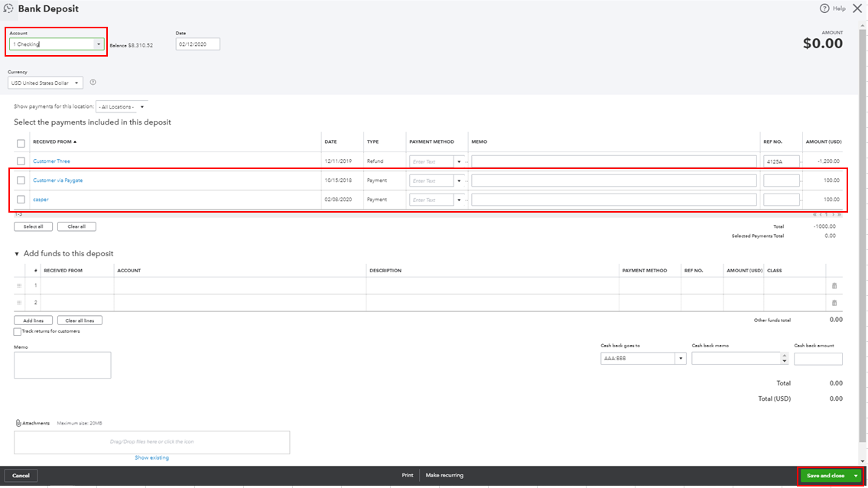Open recent transactions history icon
Viewport: 868px width, 488px height.
pyautogui.click(x=8, y=8)
